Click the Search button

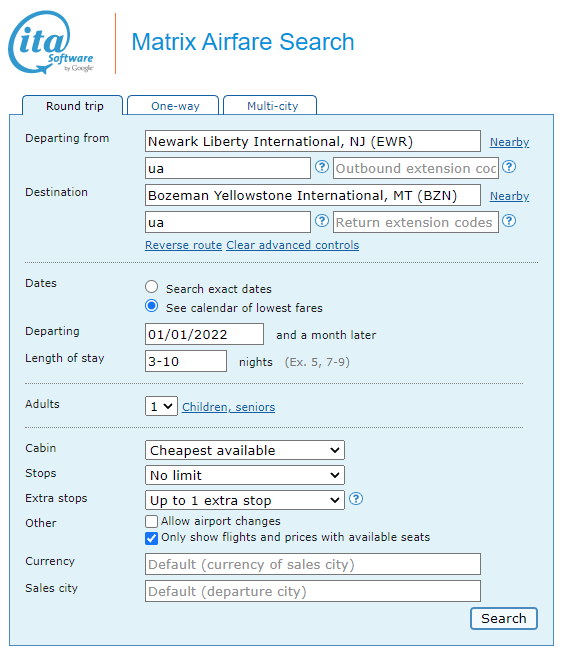504,618
